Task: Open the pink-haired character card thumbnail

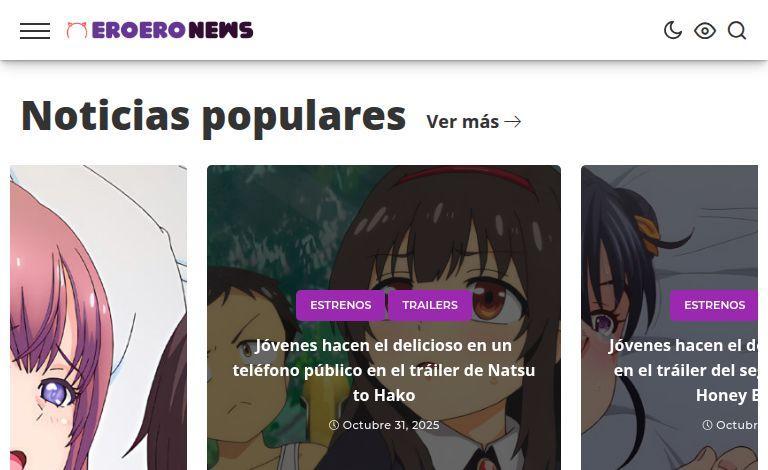Action: point(98,317)
